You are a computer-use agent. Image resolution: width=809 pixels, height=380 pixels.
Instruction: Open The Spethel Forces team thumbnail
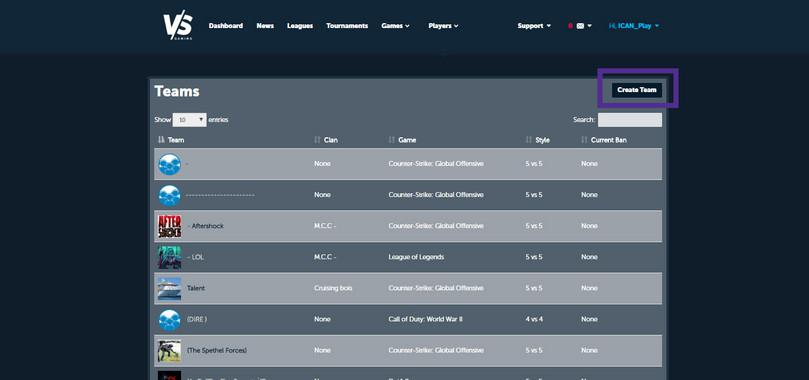tap(170, 350)
